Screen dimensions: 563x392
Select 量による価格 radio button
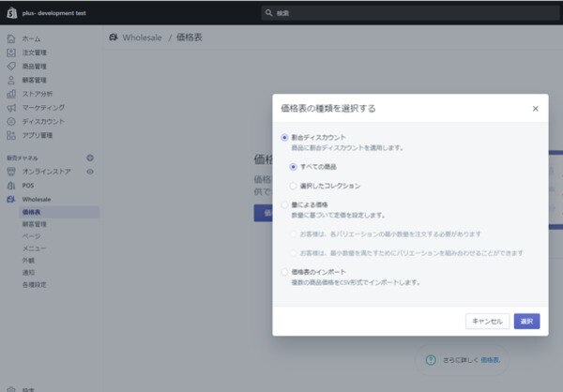pyautogui.click(x=284, y=204)
